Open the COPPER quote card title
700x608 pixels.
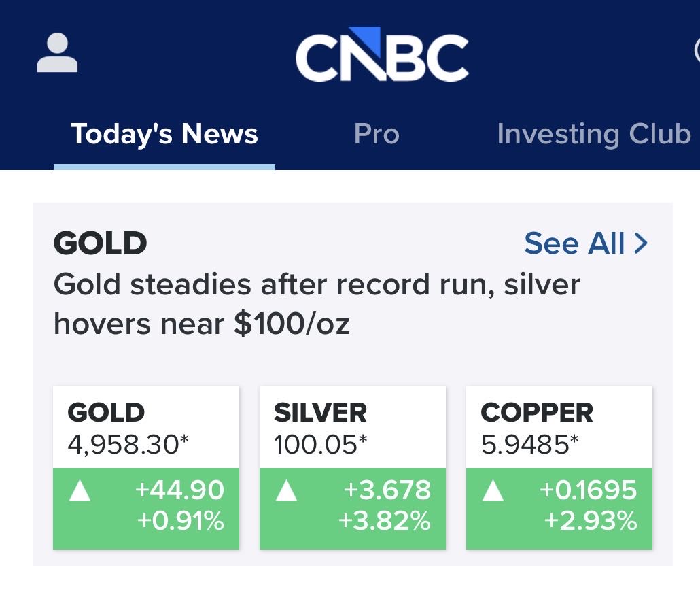[x=537, y=412]
